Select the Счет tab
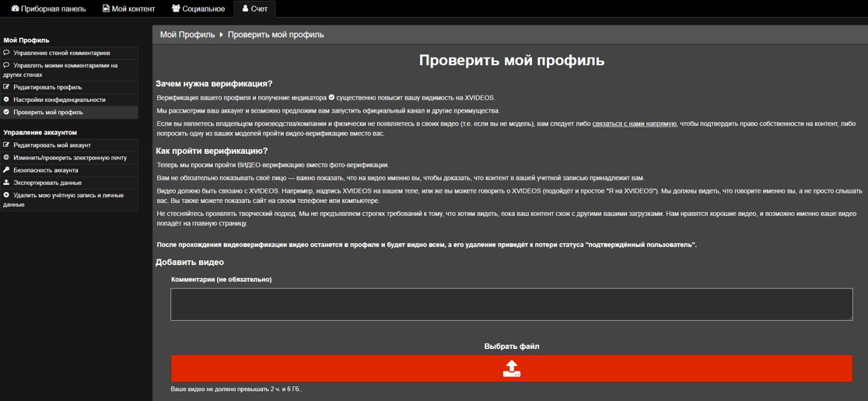Screen dimensions: 868x401 [x=254, y=9]
